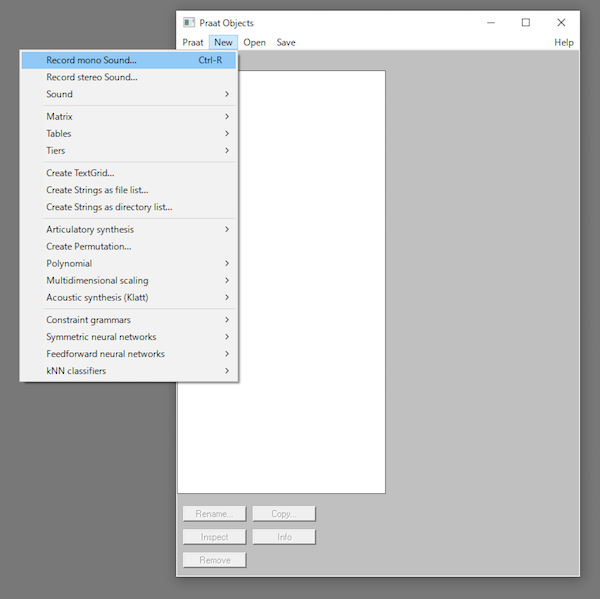Expand Acoustic synthesis (Klatt) submenu
600x599 pixels.
(97, 298)
